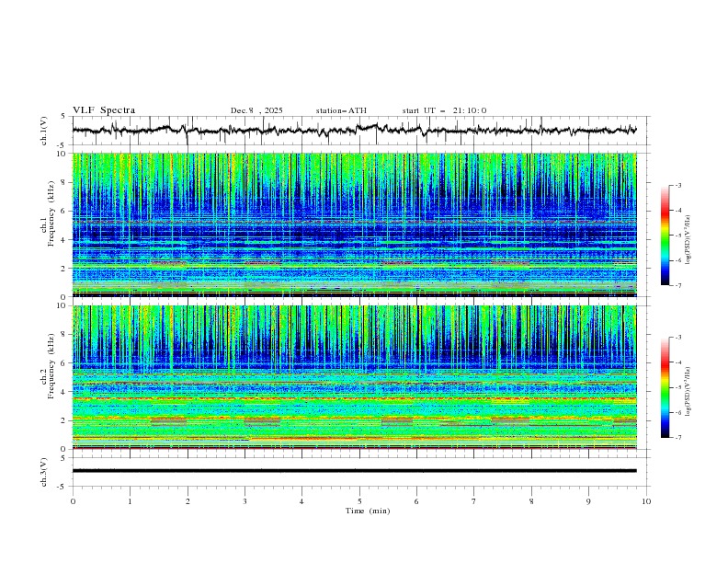Click the "station=ATH" header label
This screenshot has height=563, width=728.
(x=341, y=110)
